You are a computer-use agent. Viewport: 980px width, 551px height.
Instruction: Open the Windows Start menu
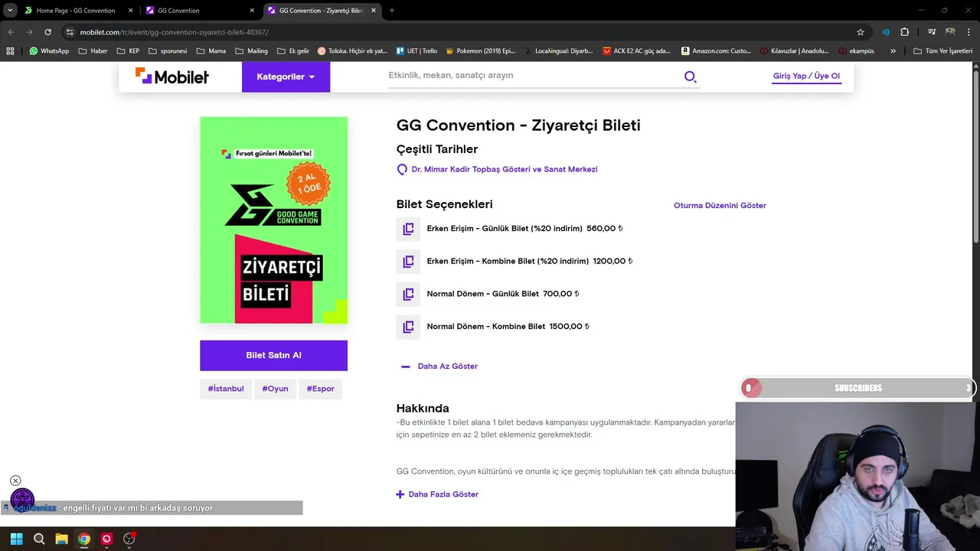coord(16,539)
